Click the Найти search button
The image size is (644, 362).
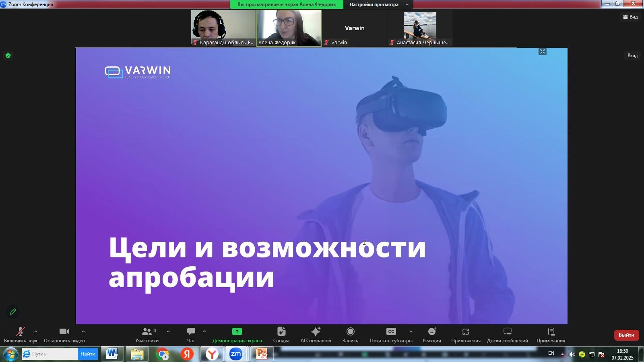click(x=88, y=354)
